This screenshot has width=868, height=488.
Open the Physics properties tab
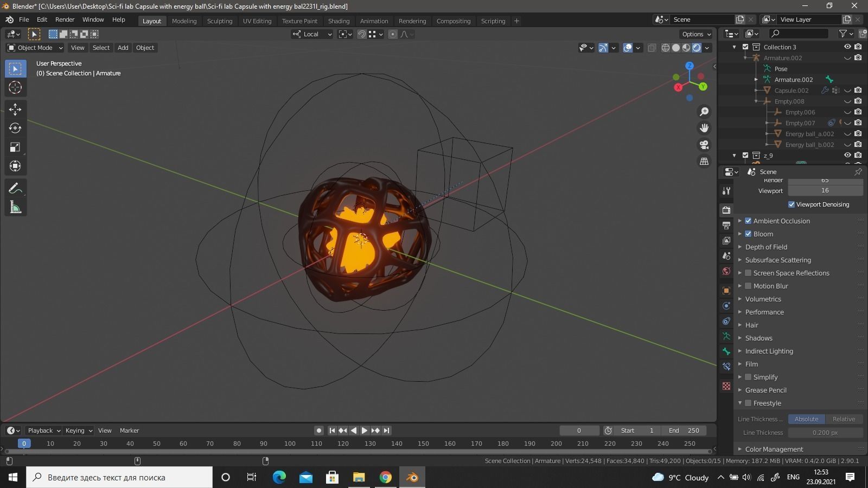click(726, 306)
